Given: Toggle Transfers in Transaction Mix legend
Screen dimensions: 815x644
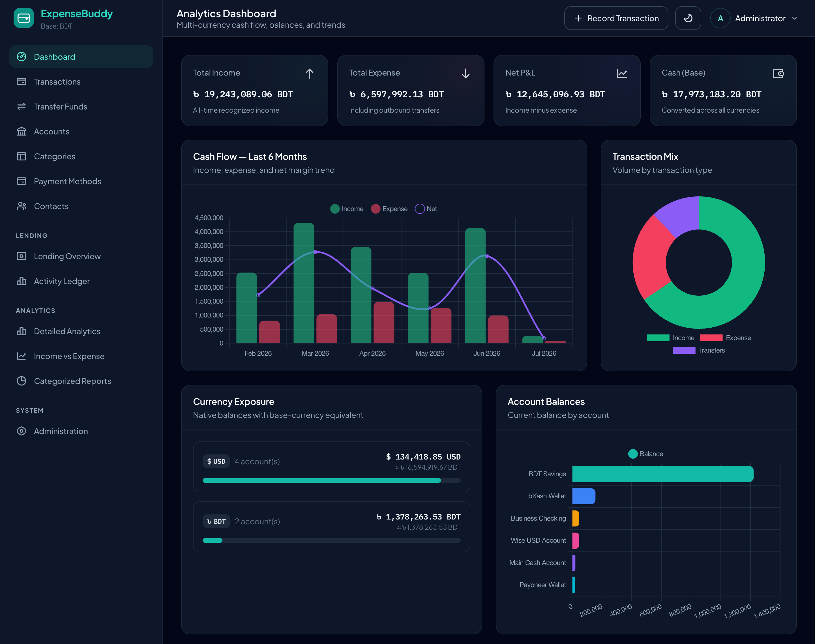Looking at the screenshot, I should click(699, 350).
